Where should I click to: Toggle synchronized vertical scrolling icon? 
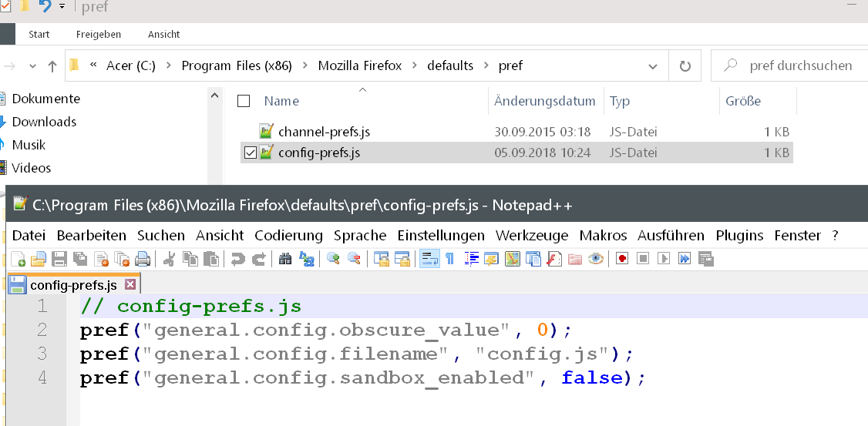pyautogui.click(x=382, y=258)
